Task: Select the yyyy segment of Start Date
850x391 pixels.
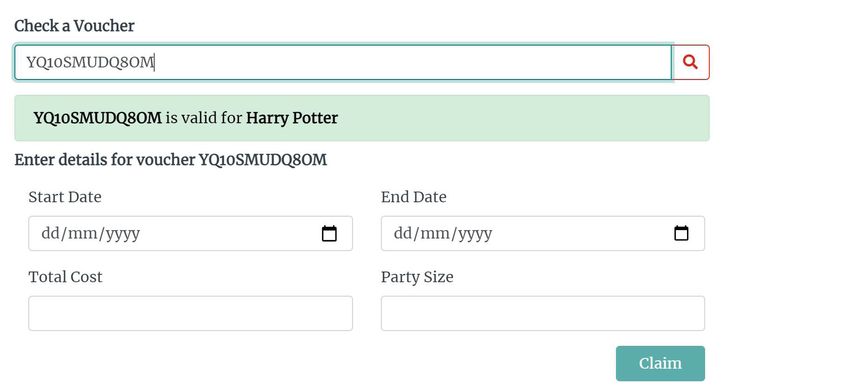Action: [x=123, y=234]
